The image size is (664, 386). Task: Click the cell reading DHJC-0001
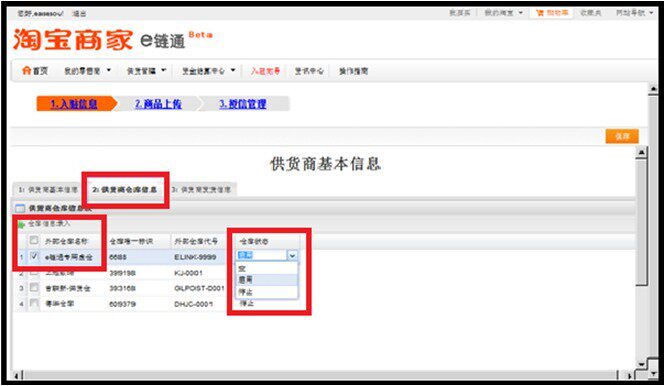(193, 304)
